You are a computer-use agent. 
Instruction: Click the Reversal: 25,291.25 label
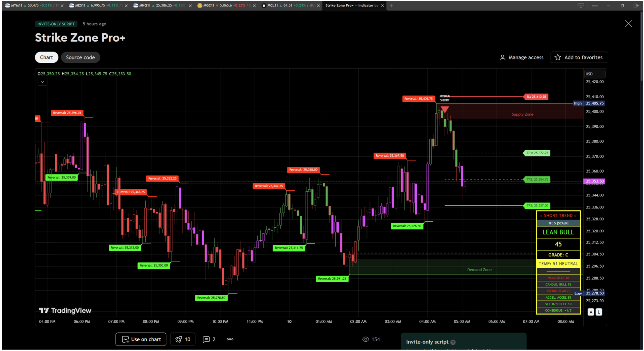(332, 279)
